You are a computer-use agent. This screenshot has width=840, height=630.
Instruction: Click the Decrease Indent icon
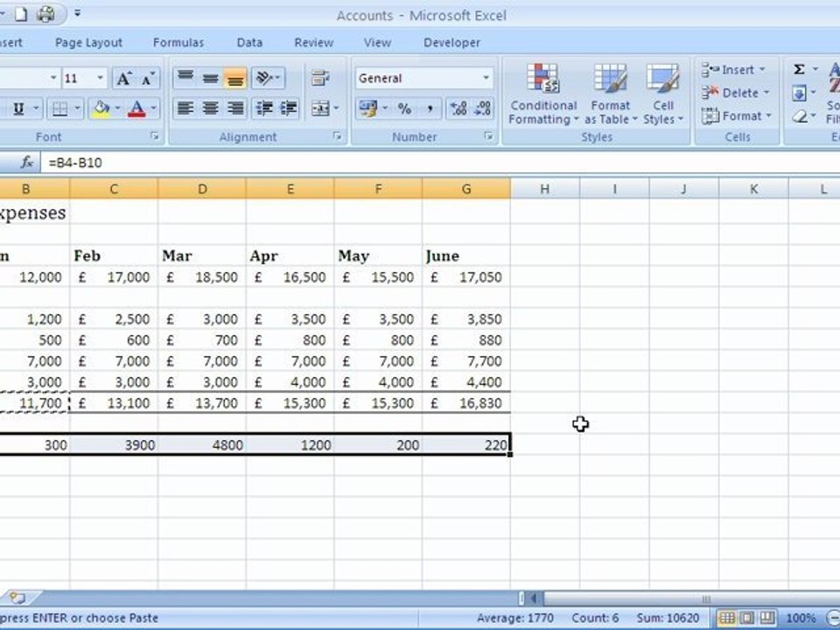pyautogui.click(x=264, y=108)
